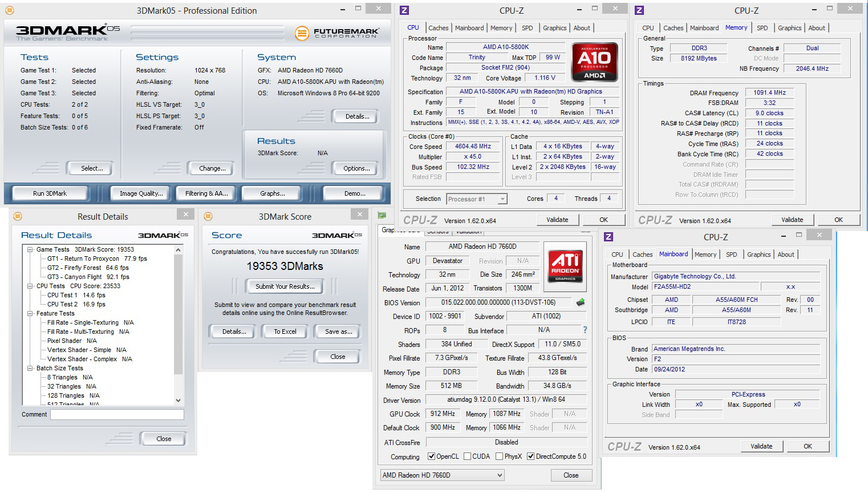Click the Image Quality button
This screenshot has height=493, width=868.
click(141, 193)
